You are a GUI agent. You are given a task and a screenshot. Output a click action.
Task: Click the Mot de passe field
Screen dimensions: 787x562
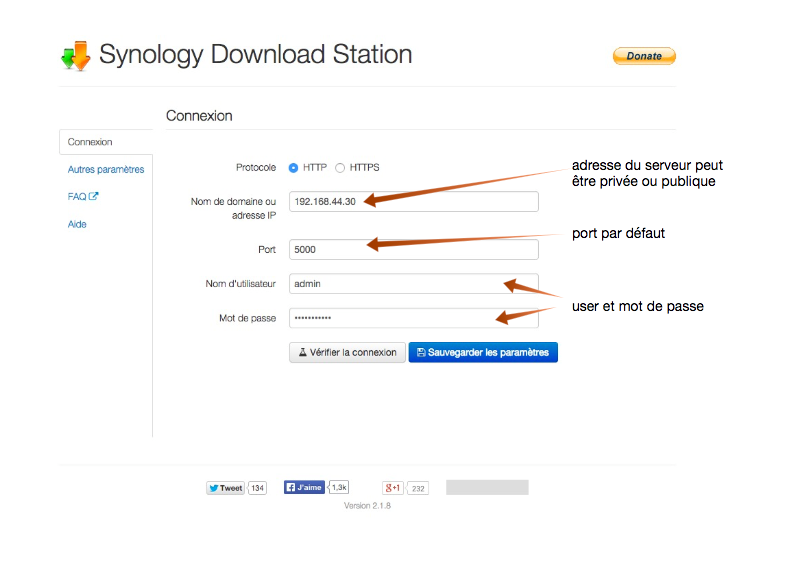tap(413, 318)
